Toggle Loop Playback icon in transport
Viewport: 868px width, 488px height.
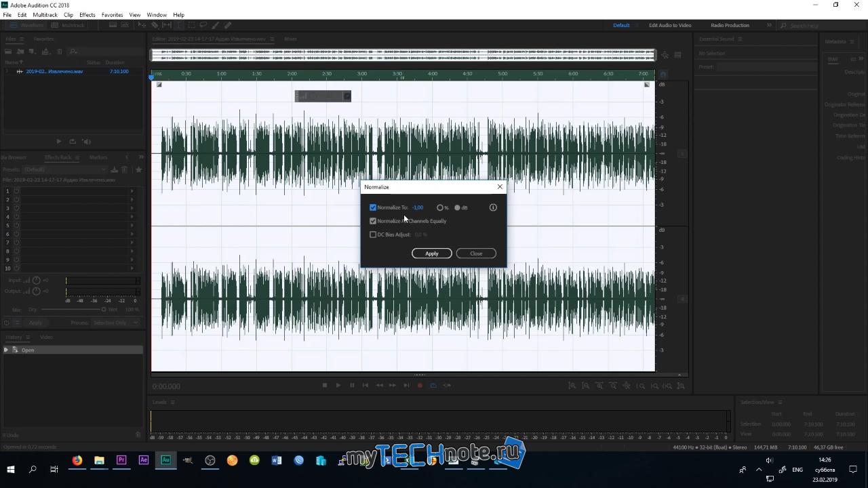click(x=433, y=385)
